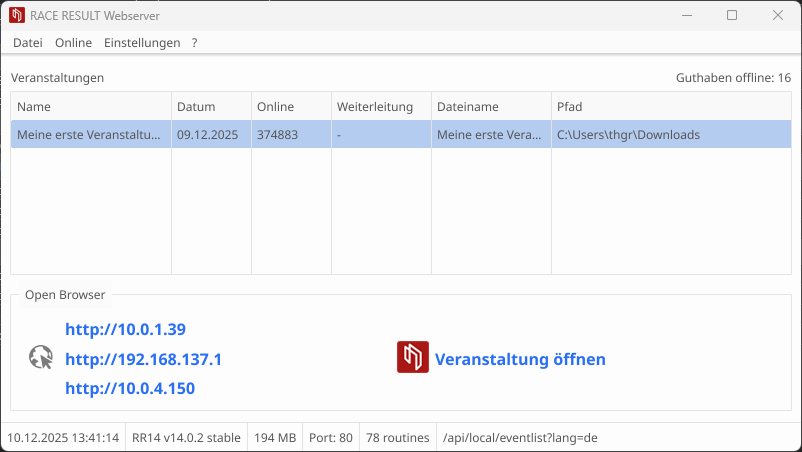The image size is (802, 452).
Task: Sort the list by Name column header
Action: click(x=90, y=107)
